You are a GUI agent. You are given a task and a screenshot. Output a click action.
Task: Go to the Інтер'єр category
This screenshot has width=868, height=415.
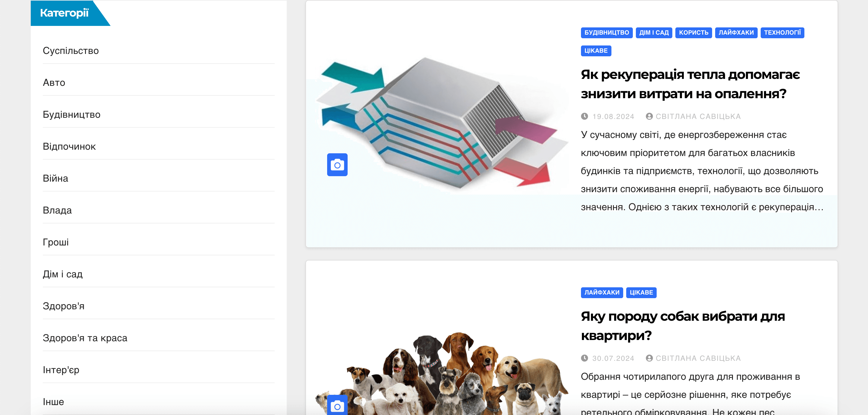(x=61, y=370)
